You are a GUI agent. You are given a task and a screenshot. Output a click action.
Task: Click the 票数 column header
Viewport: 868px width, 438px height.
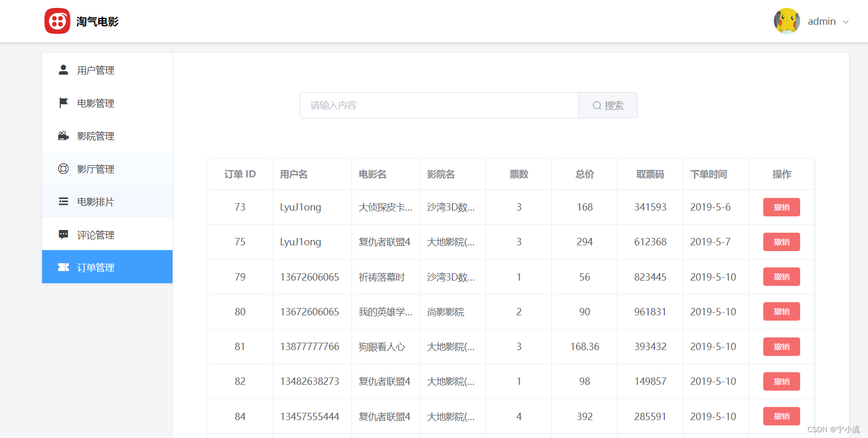pos(519,174)
